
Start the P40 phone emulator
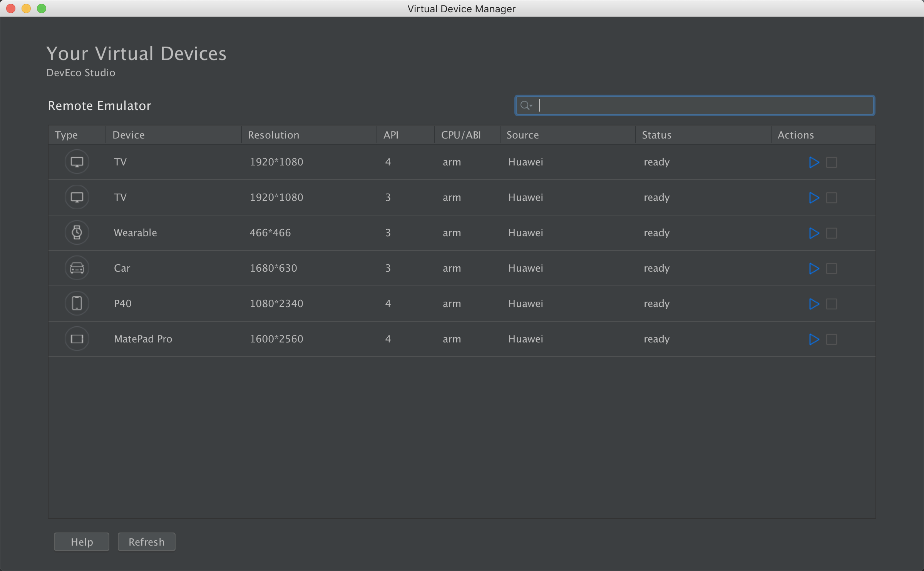[x=814, y=304]
